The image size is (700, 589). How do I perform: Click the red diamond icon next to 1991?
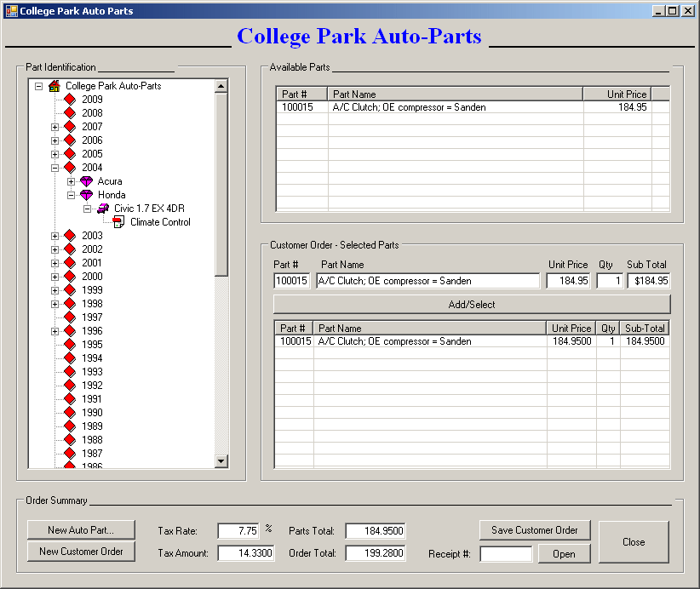tap(70, 399)
